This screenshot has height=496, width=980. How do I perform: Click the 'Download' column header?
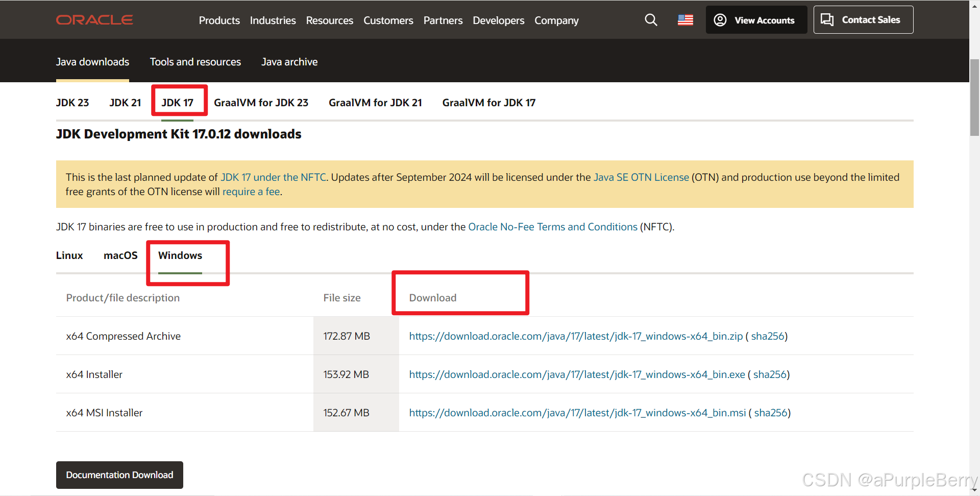point(433,298)
